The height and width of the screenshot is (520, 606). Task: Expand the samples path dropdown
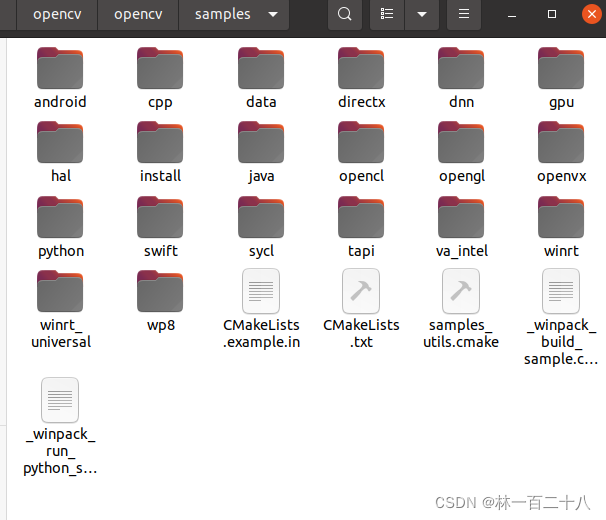point(273,15)
